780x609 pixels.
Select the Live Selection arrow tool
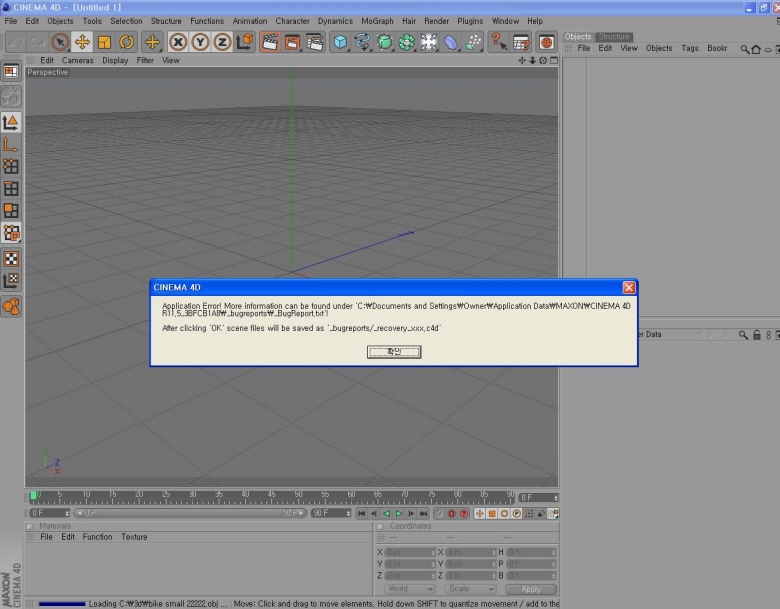click(60, 42)
